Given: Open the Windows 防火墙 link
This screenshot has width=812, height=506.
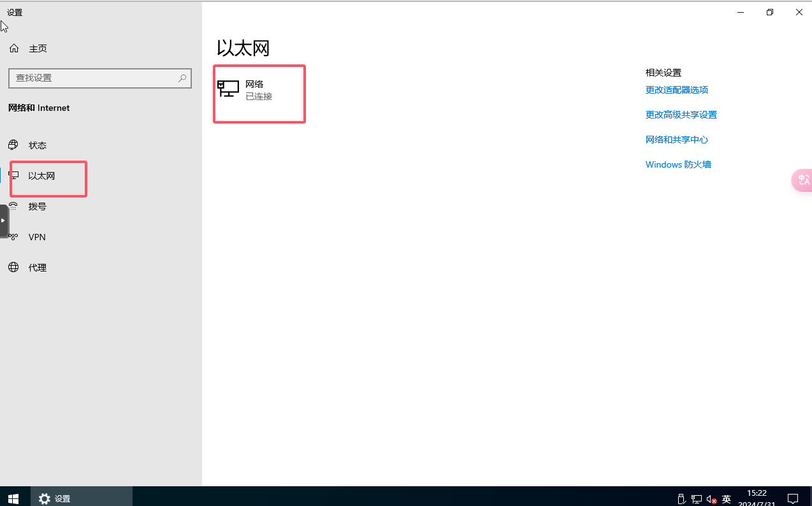Looking at the screenshot, I should click(x=678, y=164).
